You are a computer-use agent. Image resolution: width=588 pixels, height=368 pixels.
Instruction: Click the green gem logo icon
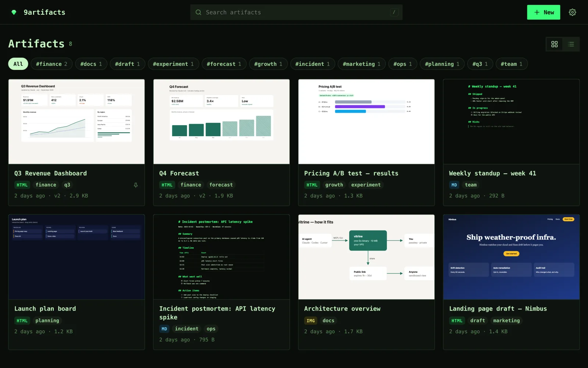(14, 12)
